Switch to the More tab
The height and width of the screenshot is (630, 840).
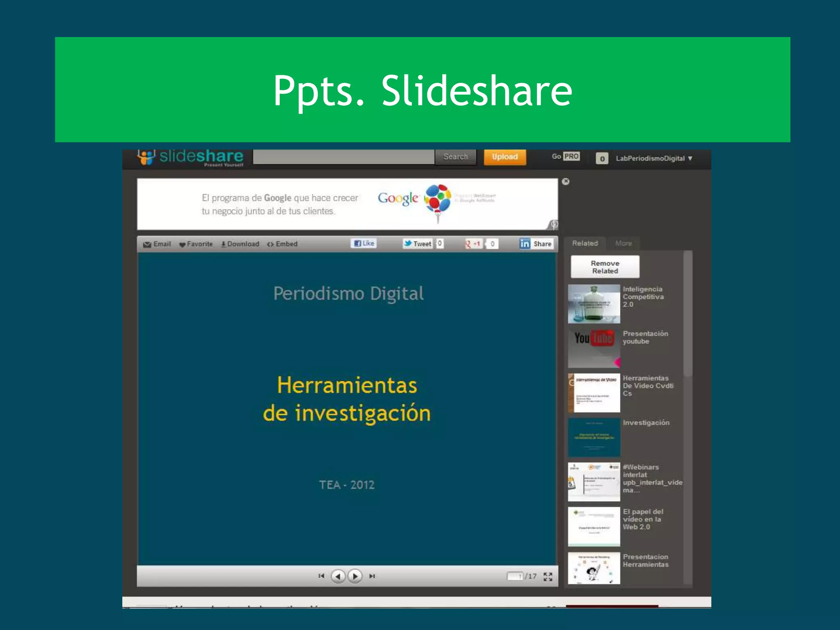point(623,243)
